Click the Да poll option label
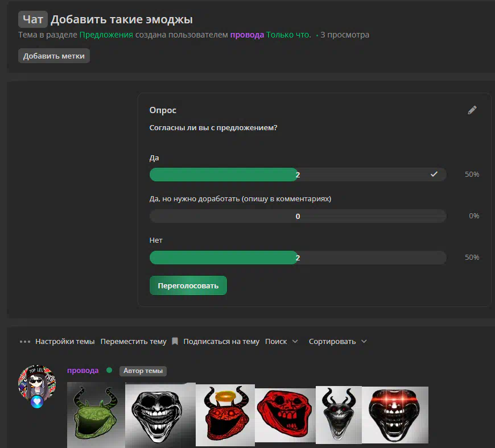This screenshot has height=448, width=495. point(154,157)
